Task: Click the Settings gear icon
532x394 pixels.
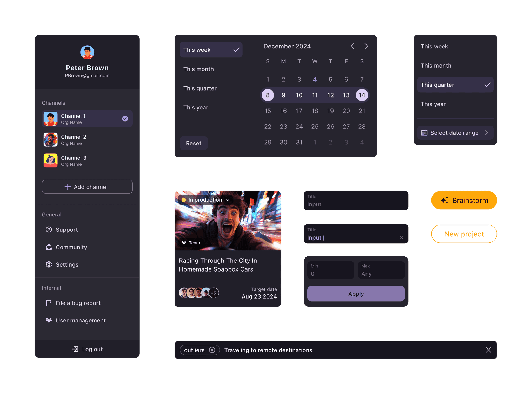Action: coord(49,264)
